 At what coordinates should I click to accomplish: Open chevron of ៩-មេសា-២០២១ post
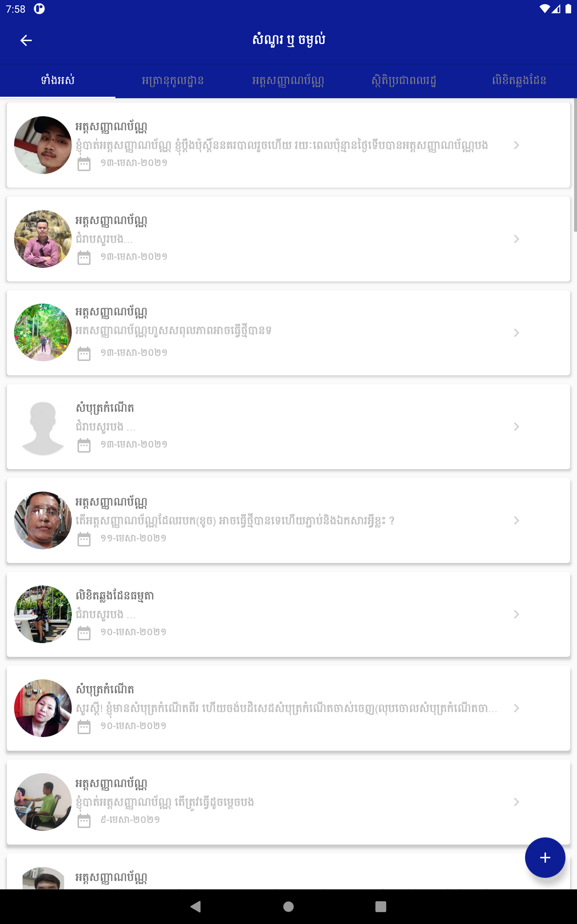(x=516, y=802)
